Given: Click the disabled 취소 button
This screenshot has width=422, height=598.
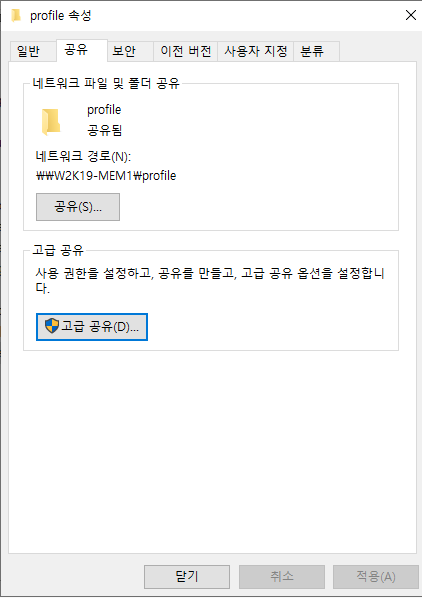Looking at the screenshot, I should tap(282, 576).
